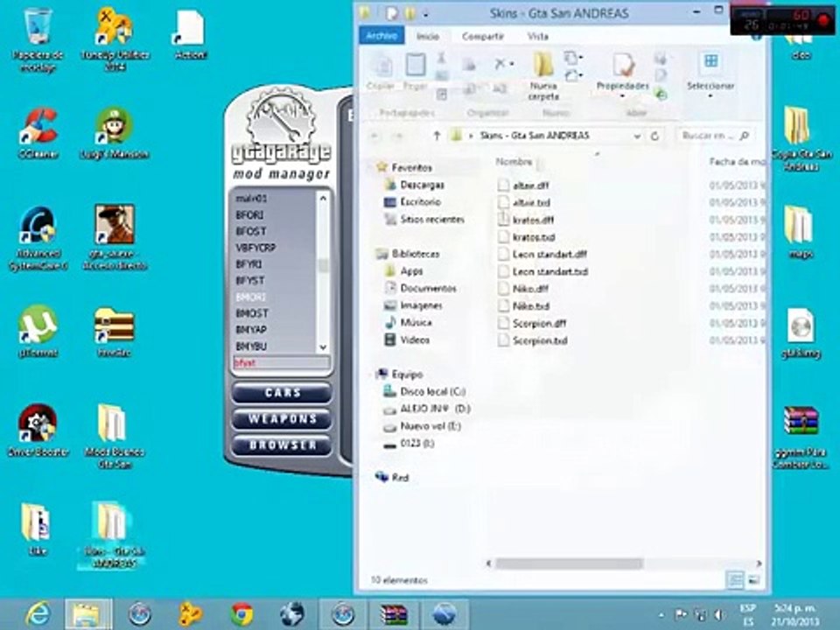Open the Archivo ribbon tab
The height and width of the screenshot is (630, 840).
pos(381,36)
